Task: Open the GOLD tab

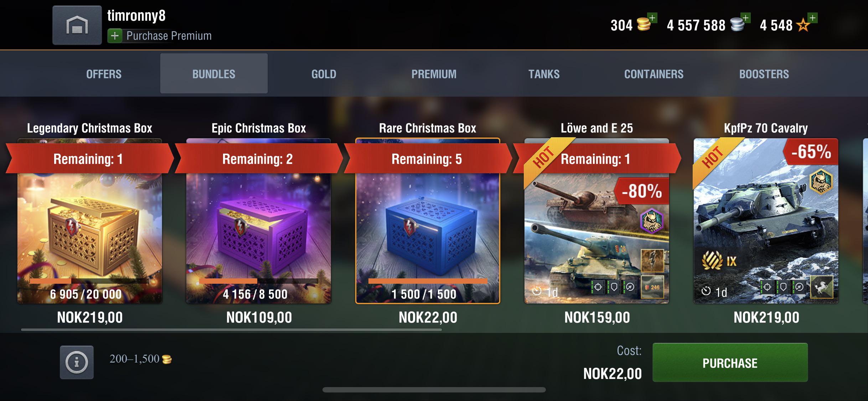Action: tap(324, 74)
